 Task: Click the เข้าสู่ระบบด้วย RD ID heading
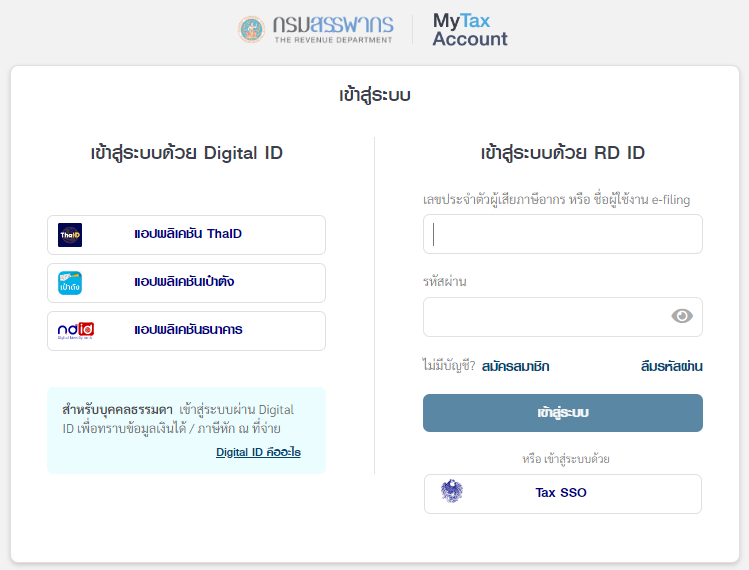click(x=563, y=153)
